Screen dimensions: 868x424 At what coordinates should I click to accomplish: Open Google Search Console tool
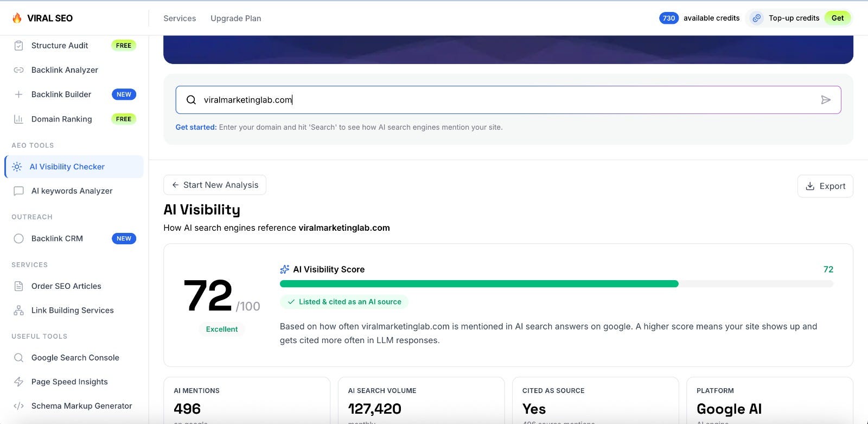pyautogui.click(x=74, y=358)
